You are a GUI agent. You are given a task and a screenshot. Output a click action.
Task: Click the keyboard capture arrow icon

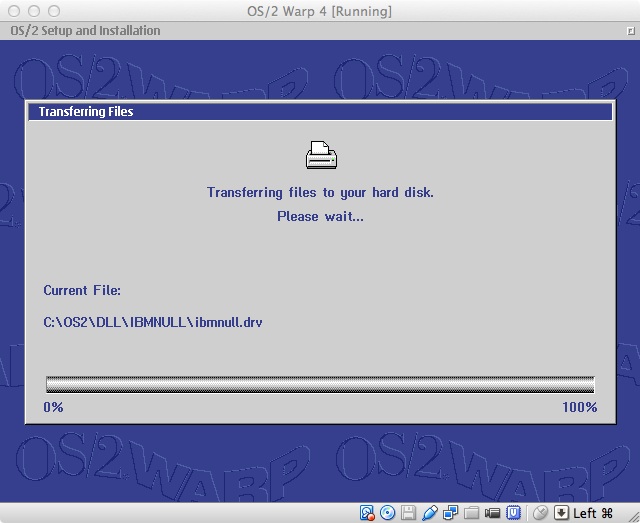pyautogui.click(x=561, y=513)
